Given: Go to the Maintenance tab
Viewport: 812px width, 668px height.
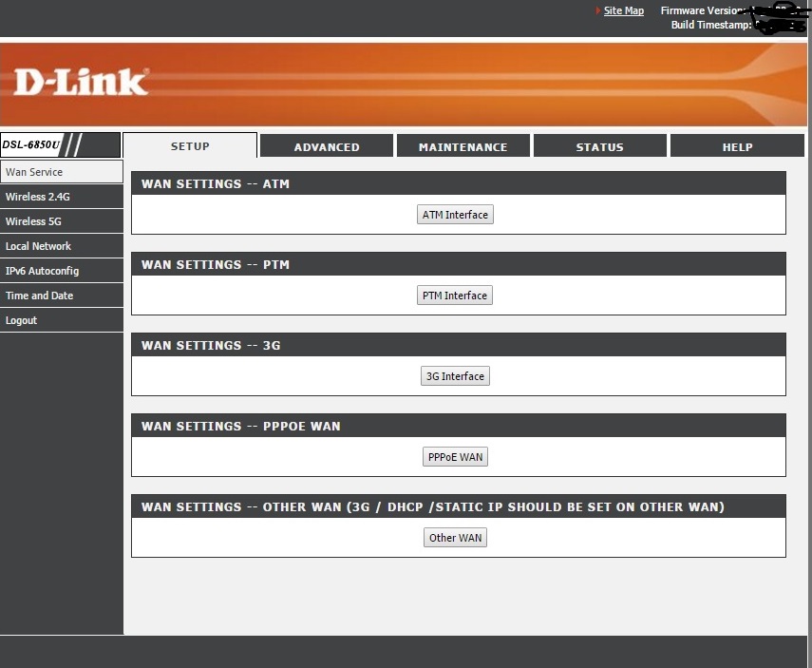Looking at the screenshot, I should click(463, 147).
